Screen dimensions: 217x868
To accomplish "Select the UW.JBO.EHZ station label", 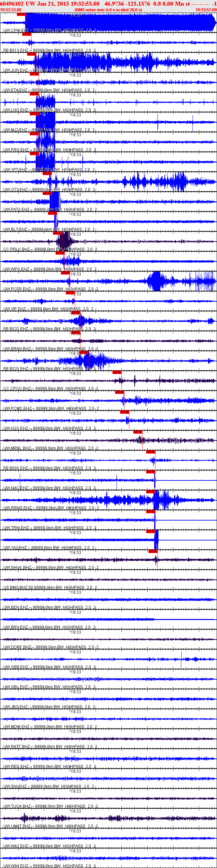I will click(x=16, y=706).
